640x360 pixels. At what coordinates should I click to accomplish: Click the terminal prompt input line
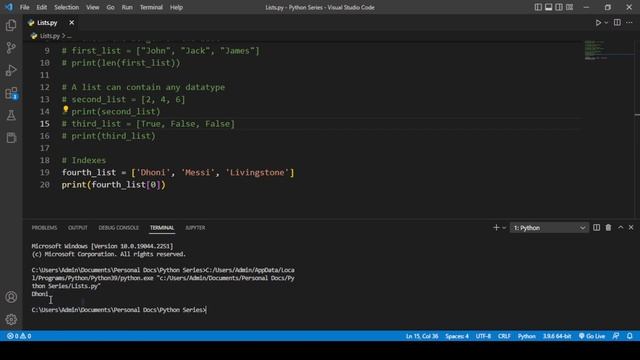(x=119, y=310)
